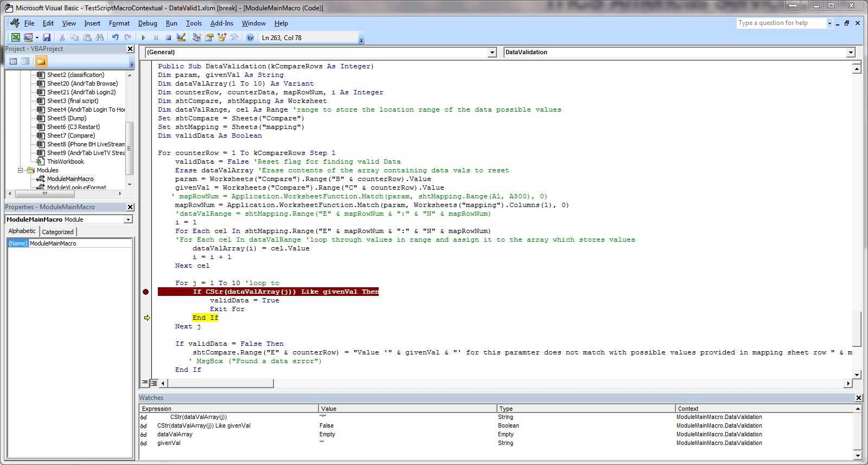Select ModuleMainMacro in project tree
This screenshot has width=868, height=465.
point(70,179)
